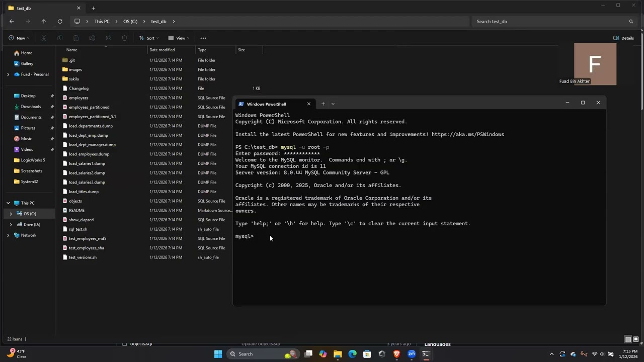Expand the OS (C:) tree node

pyautogui.click(x=11, y=214)
